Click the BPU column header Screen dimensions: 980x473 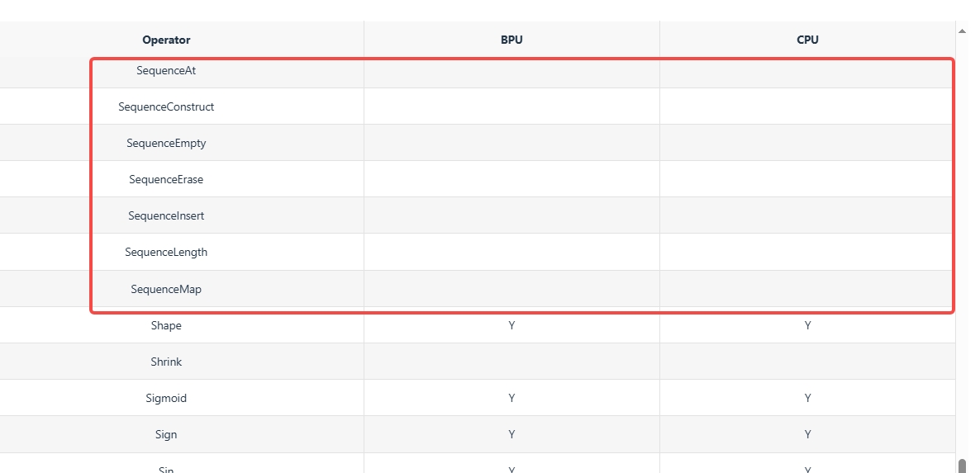pyautogui.click(x=511, y=40)
